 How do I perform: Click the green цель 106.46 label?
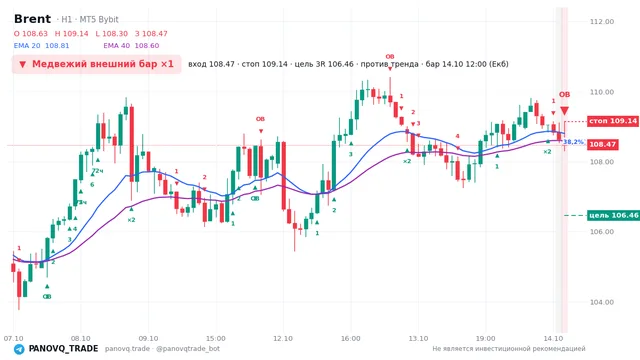pyautogui.click(x=613, y=216)
